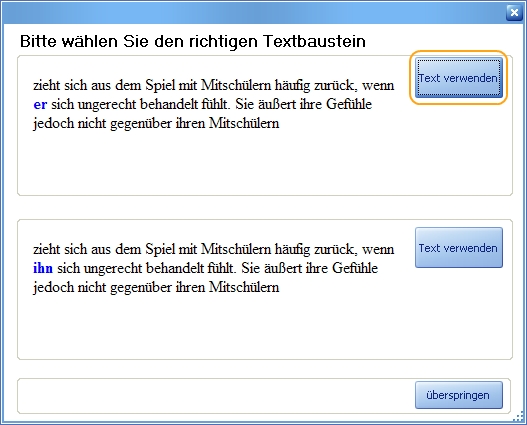Click the first option's paragraph text
527x425 pixels.
[213, 104]
